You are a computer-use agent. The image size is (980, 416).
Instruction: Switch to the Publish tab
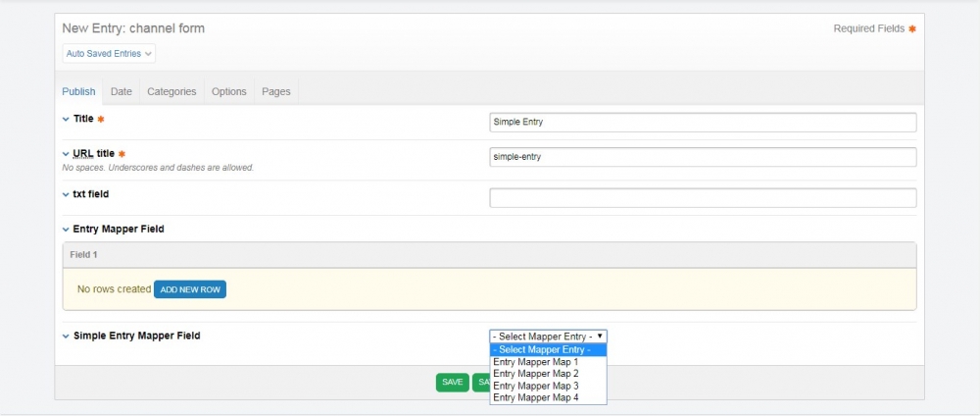(78, 91)
